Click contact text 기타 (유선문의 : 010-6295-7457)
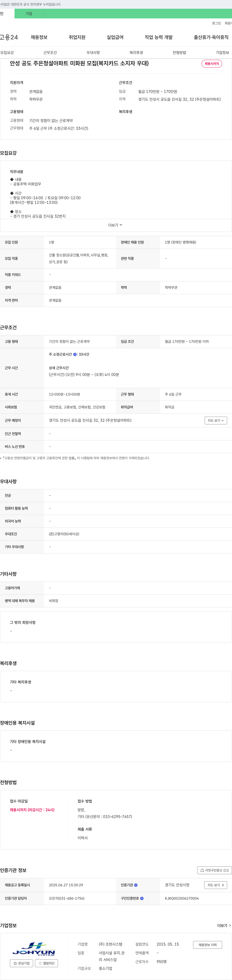 (x=105, y=816)
